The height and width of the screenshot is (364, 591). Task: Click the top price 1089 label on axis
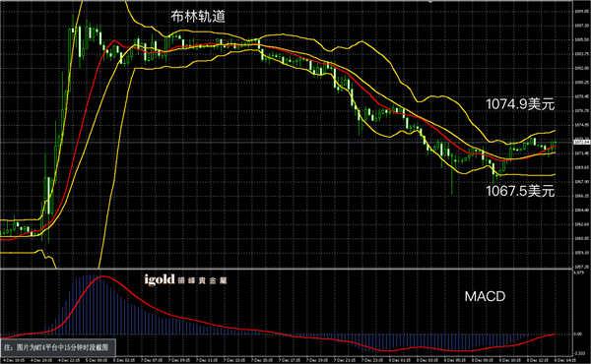tap(582, 11)
